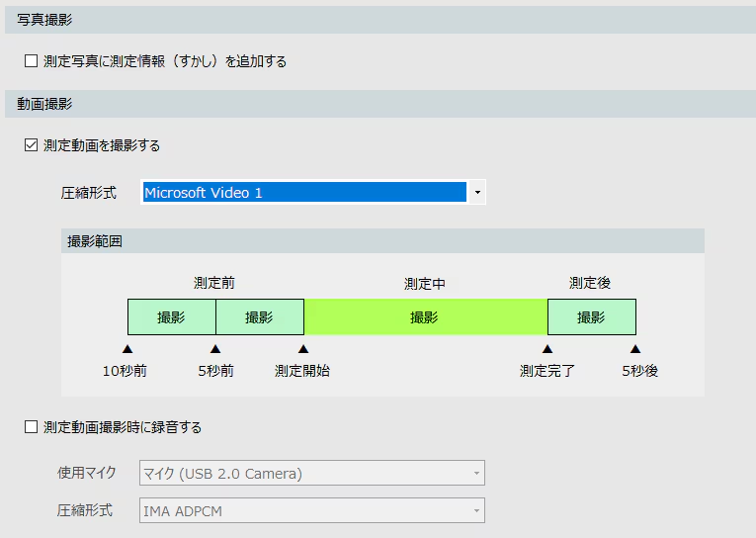The height and width of the screenshot is (538, 756).
Task: Enable the watermark (すかし) on measurement photos checkbox
Action: pyautogui.click(x=31, y=61)
